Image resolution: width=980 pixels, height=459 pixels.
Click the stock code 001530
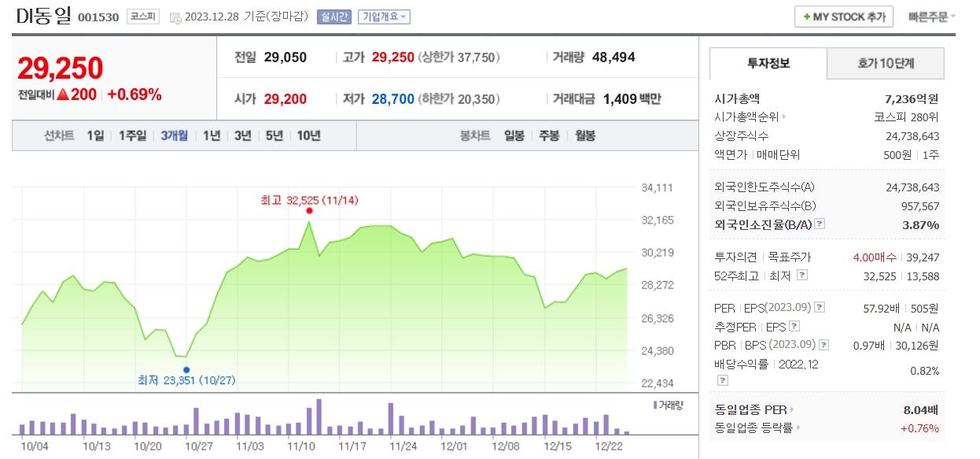pyautogui.click(x=98, y=17)
